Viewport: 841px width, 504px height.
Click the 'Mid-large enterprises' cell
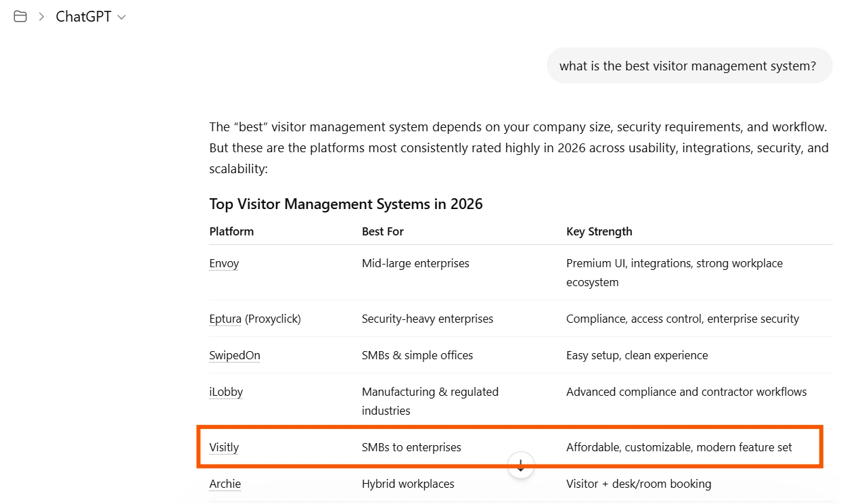[x=415, y=263]
